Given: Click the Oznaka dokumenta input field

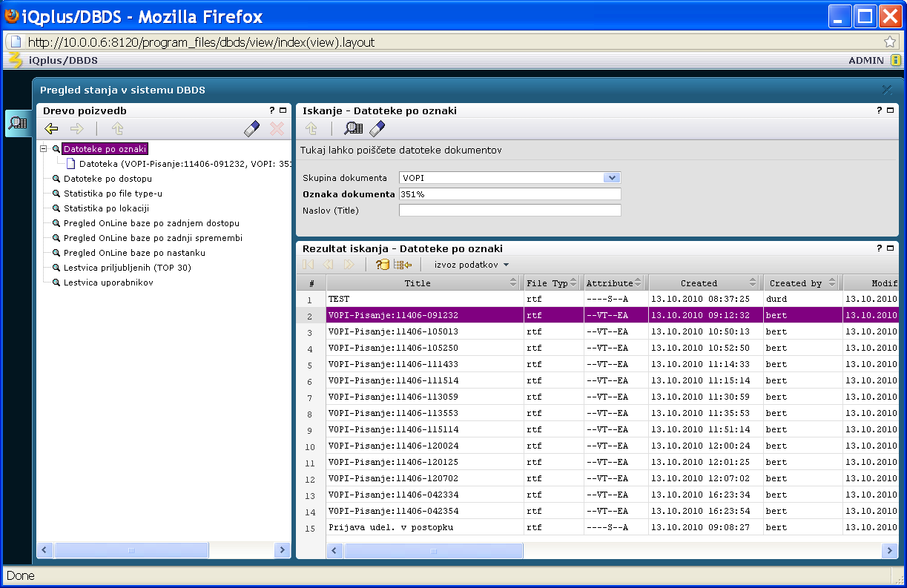Looking at the screenshot, I should tap(509, 194).
